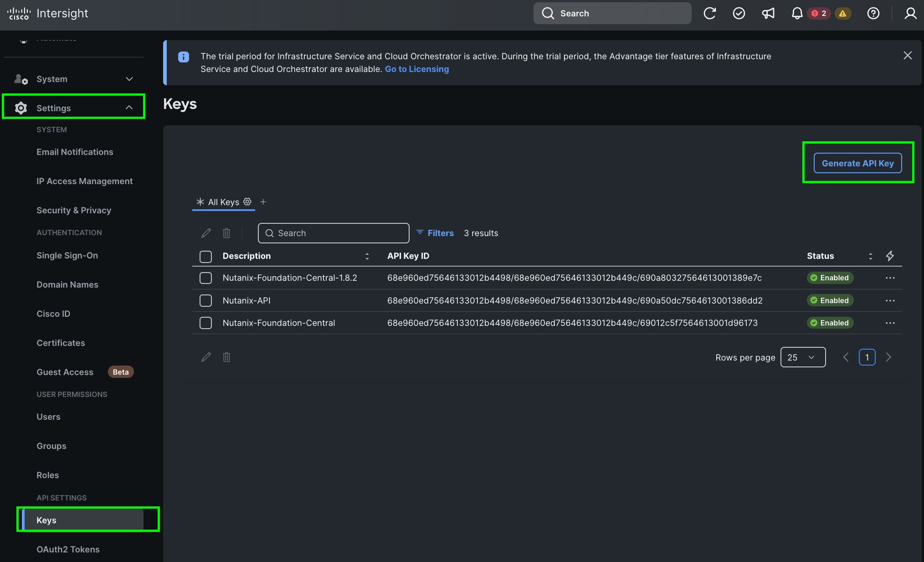Screen dimensions: 924x562
Task: Open the Rows per page dropdown
Action: [803, 357]
